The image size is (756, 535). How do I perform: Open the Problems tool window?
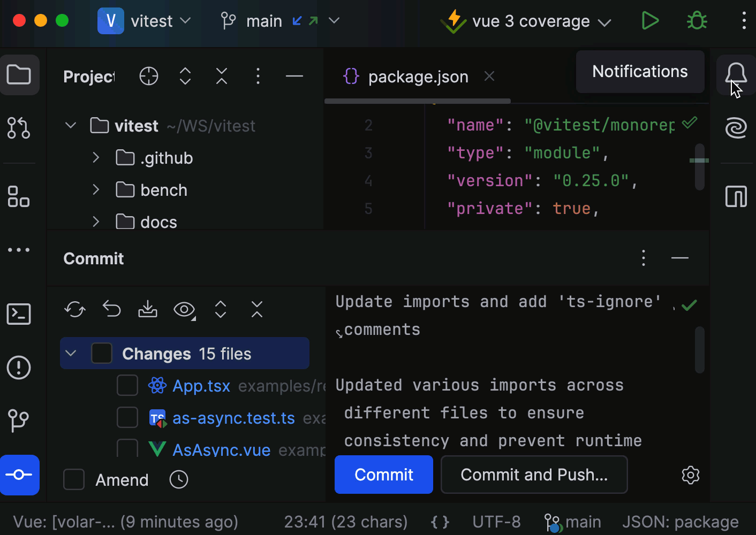19,368
